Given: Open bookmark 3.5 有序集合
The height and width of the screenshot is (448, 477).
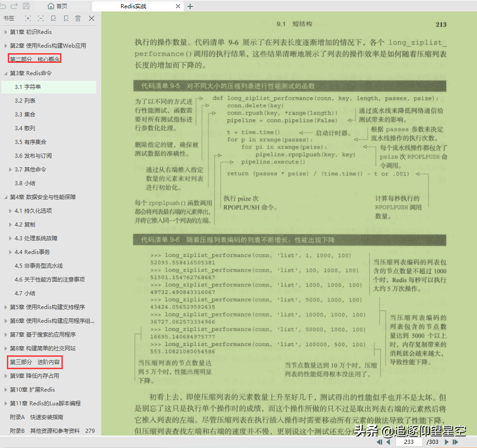Looking at the screenshot, I should point(30,142).
